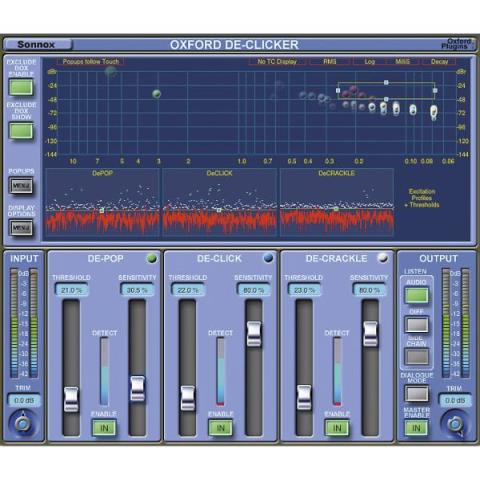Click the DeCRACKLE threshold marker in graph
The width and height of the screenshot is (480, 480).
tap(336, 209)
